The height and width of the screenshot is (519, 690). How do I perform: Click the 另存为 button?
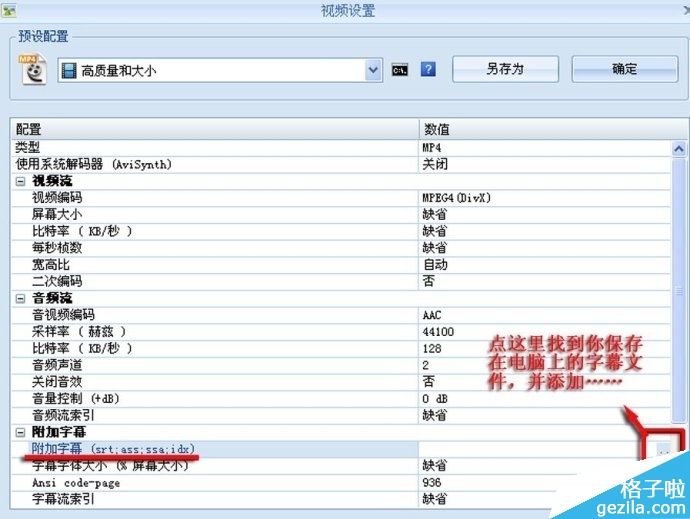(x=505, y=69)
